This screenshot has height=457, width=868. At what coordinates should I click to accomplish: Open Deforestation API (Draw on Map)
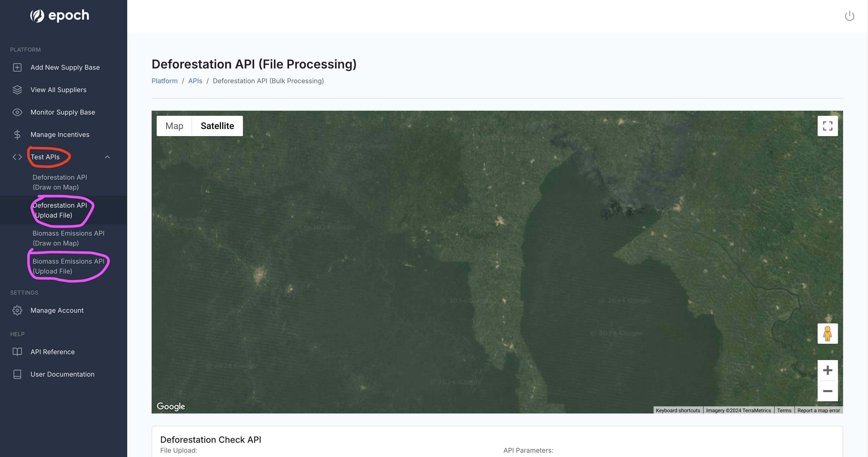tap(60, 182)
